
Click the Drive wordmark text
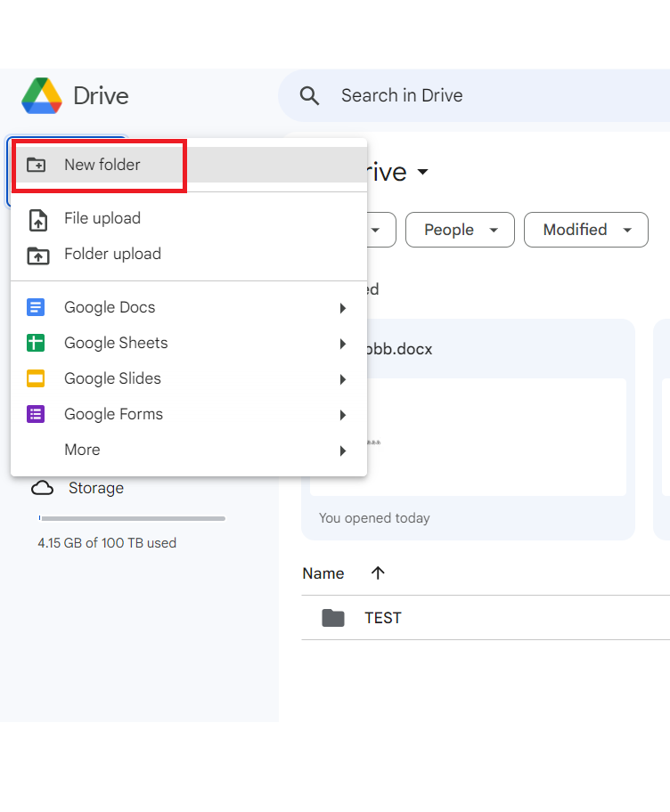coord(101,96)
